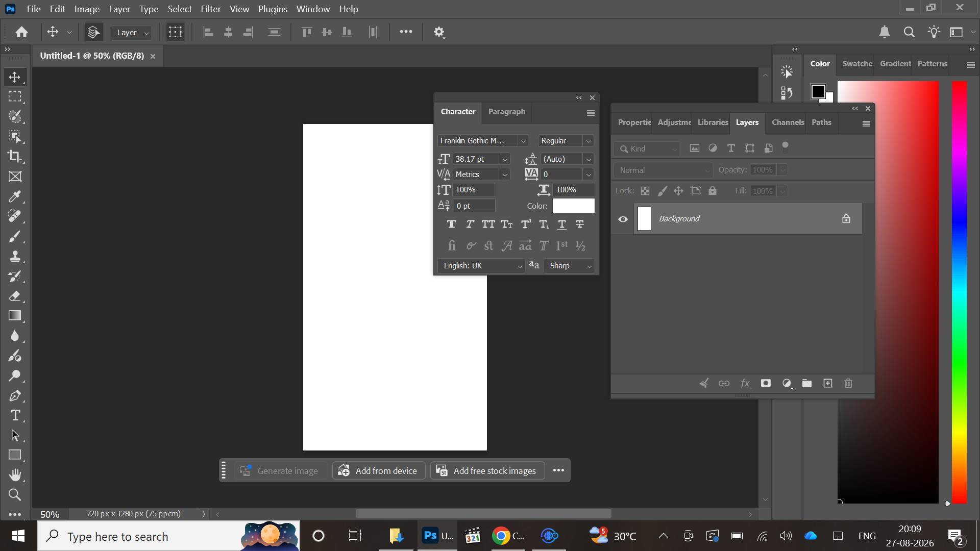Click the add layer mask icon
The image size is (980, 551).
click(766, 383)
